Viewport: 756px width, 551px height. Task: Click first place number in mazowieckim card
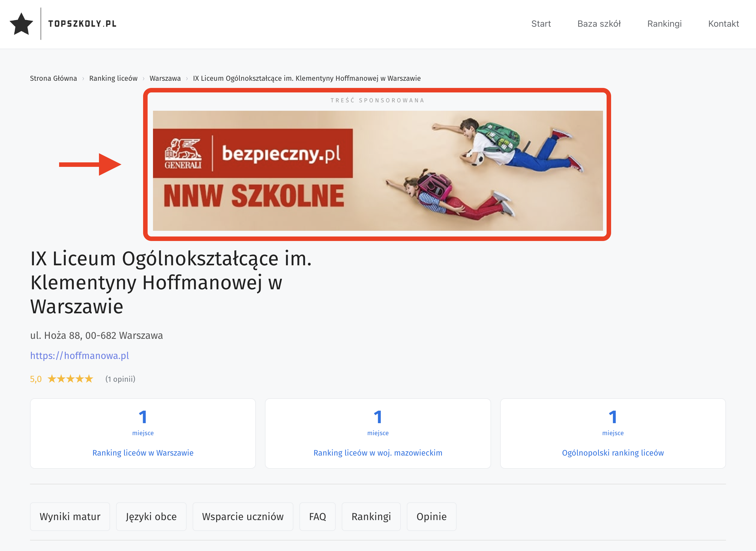(378, 417)
